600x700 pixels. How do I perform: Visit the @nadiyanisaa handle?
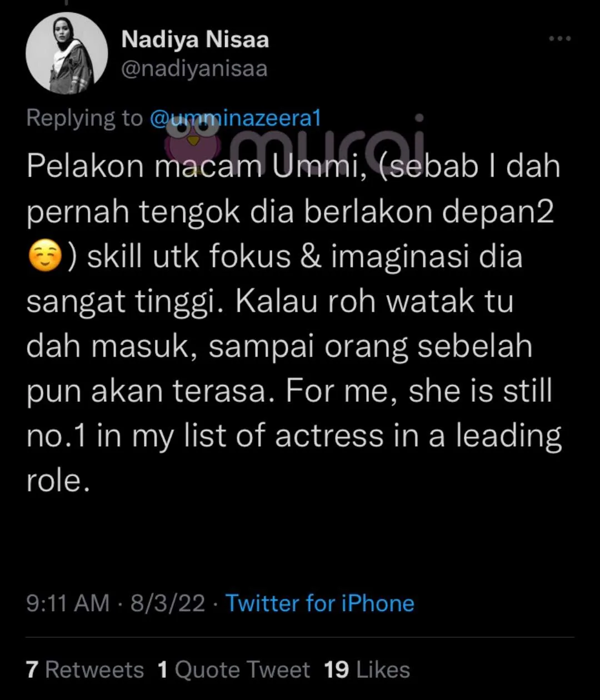[194, 69]
